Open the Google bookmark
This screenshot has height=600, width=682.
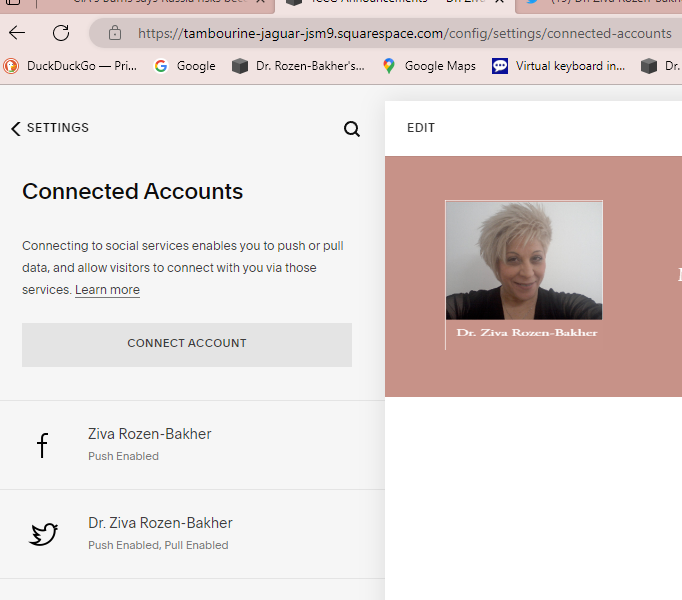click(185, 66)
